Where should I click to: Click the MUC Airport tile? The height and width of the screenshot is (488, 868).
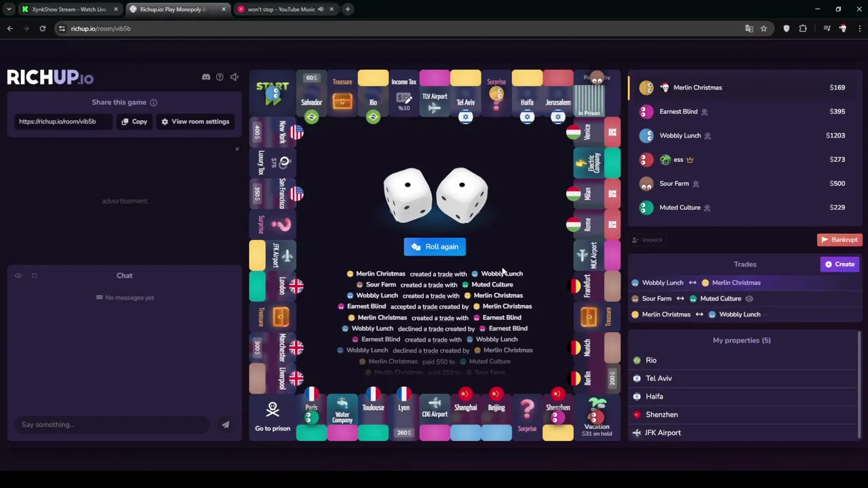597,255
